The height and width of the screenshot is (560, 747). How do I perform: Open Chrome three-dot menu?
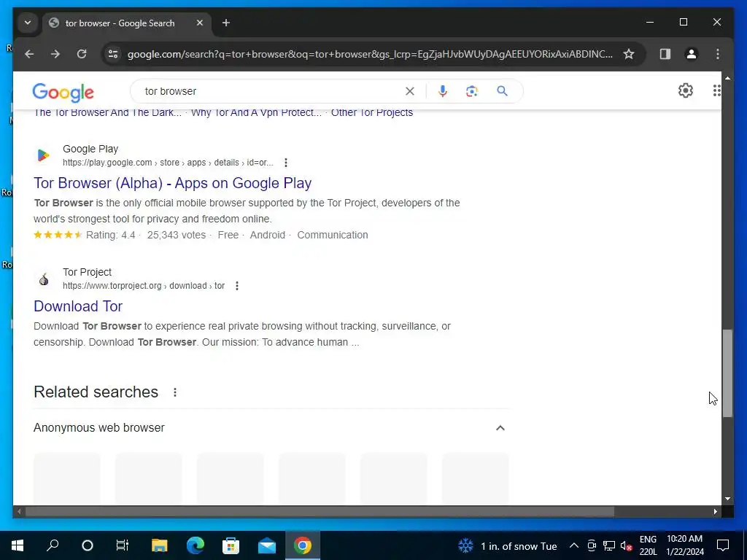click(718, 54)
